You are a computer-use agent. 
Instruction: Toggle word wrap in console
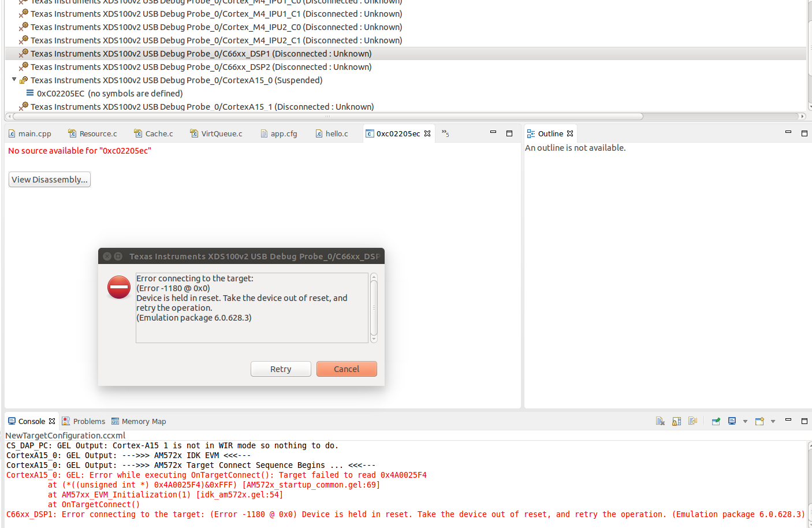(693, 421)
